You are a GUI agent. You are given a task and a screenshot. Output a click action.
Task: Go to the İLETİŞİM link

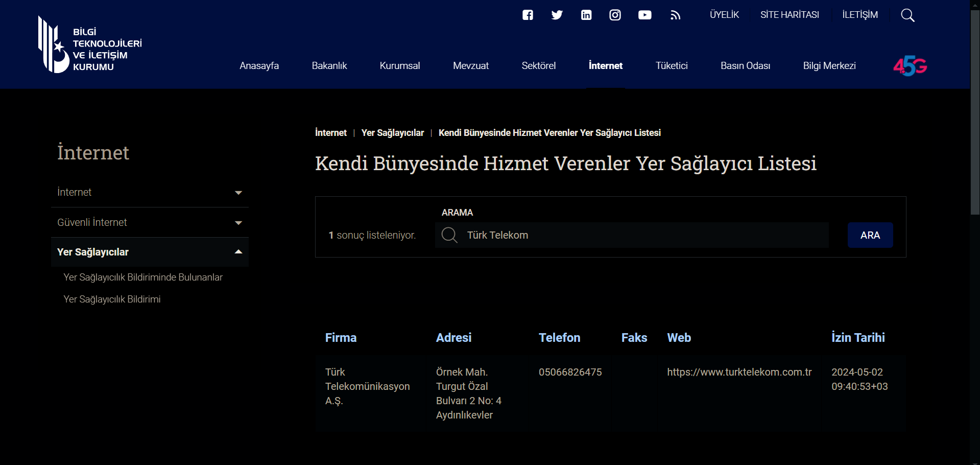(860, 15)
